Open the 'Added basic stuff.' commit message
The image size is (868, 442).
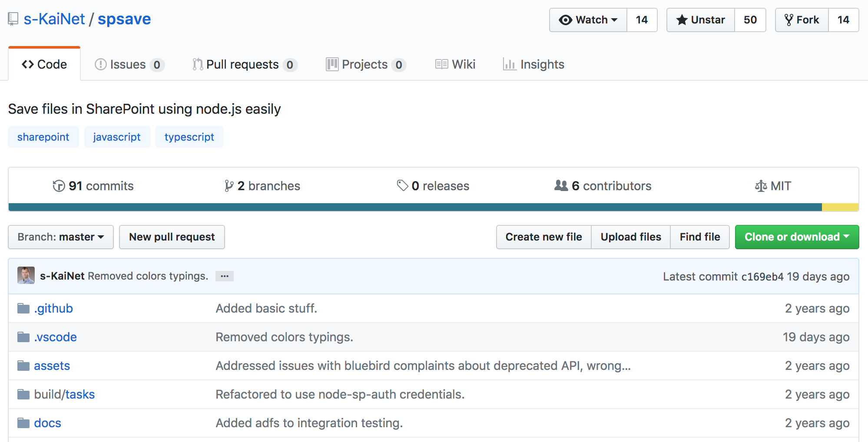click(x=266, y=308)
